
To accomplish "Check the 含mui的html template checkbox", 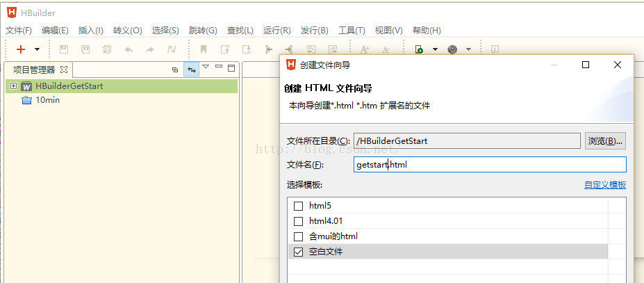I will pyautogui.click(x=299, y=237).
